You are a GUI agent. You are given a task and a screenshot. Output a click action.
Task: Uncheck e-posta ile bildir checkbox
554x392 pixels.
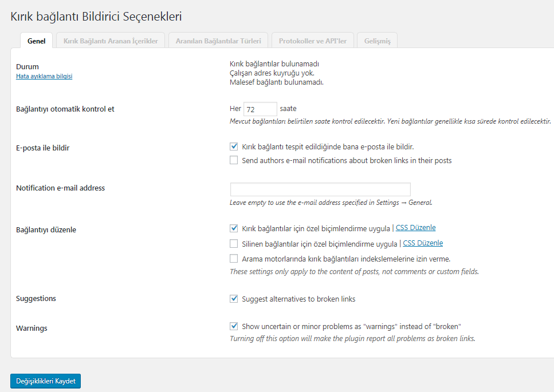click(234, 146)
